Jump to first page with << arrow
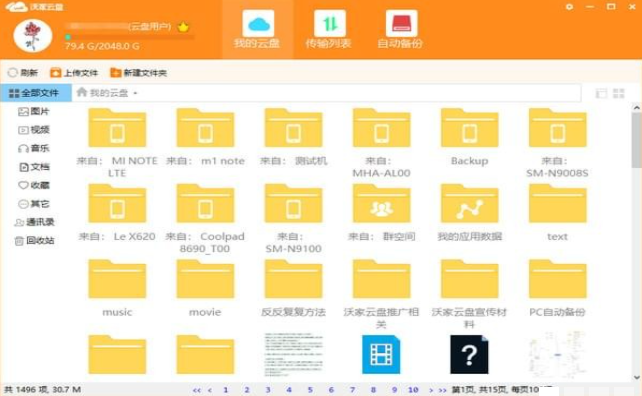The image size is (642, 396). [197, 390]
